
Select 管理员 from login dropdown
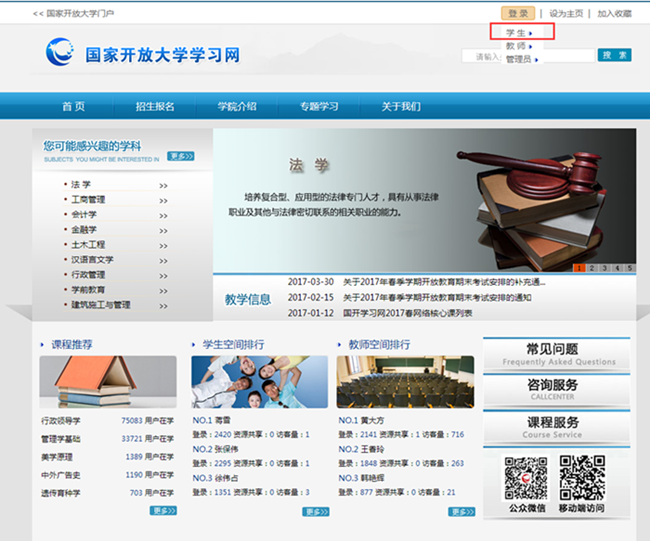522,59
